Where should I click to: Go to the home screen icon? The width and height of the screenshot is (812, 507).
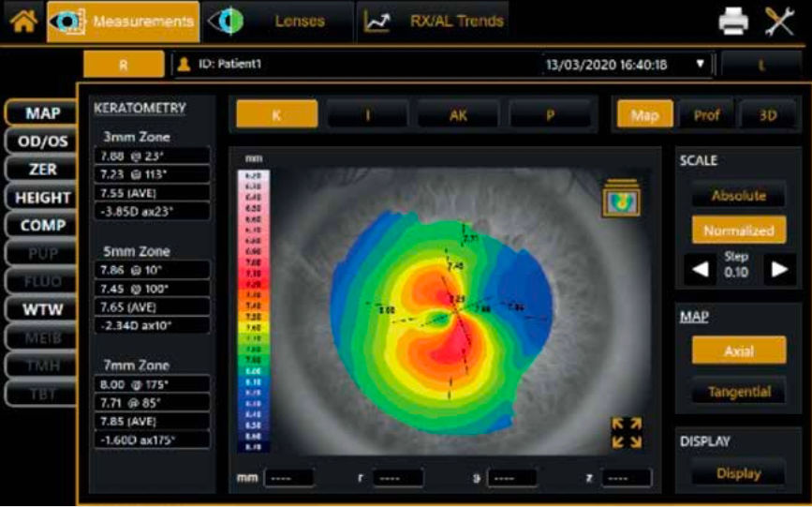(23, 22)
